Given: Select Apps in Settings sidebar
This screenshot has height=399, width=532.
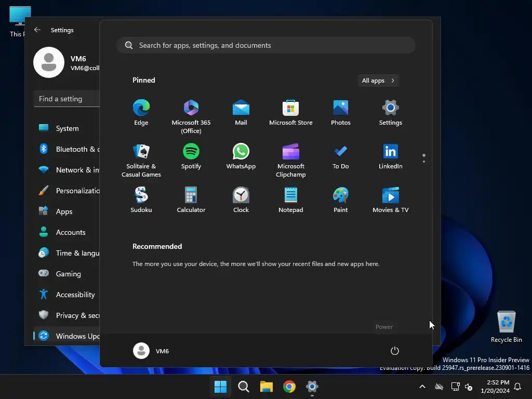Looking at the screenshot, I should pyautogui.click(x=66, y=211).
